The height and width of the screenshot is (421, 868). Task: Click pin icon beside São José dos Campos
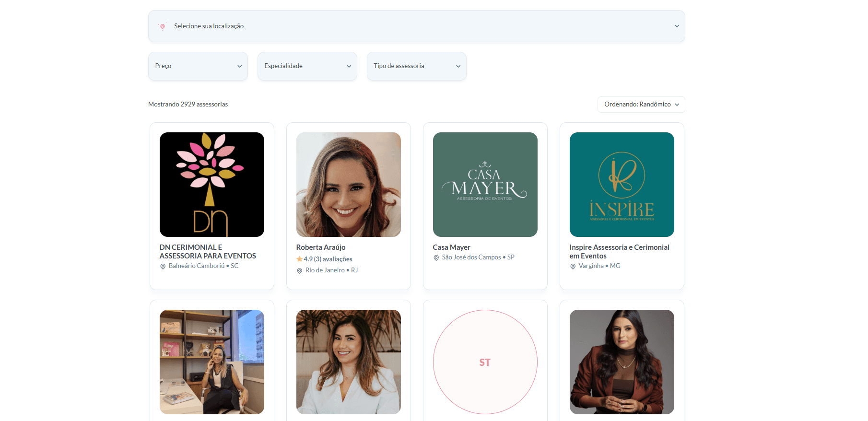(436, 258)
